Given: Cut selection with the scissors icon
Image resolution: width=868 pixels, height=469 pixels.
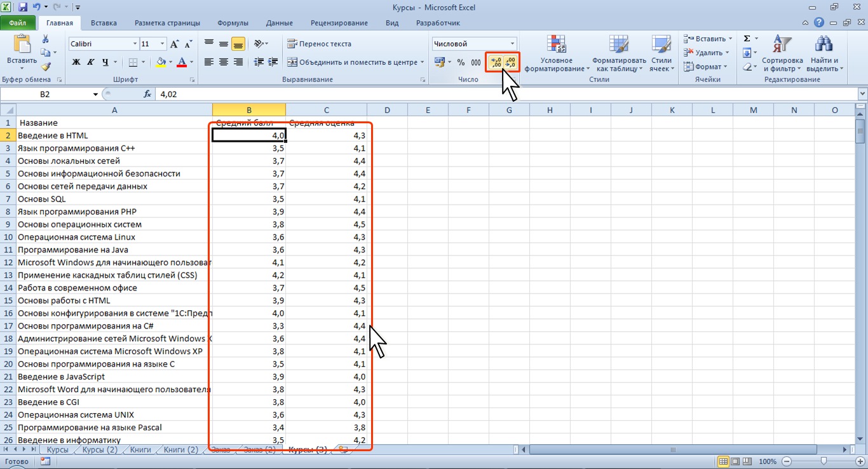Looking at the screenshot, I should tap(45, 39).
